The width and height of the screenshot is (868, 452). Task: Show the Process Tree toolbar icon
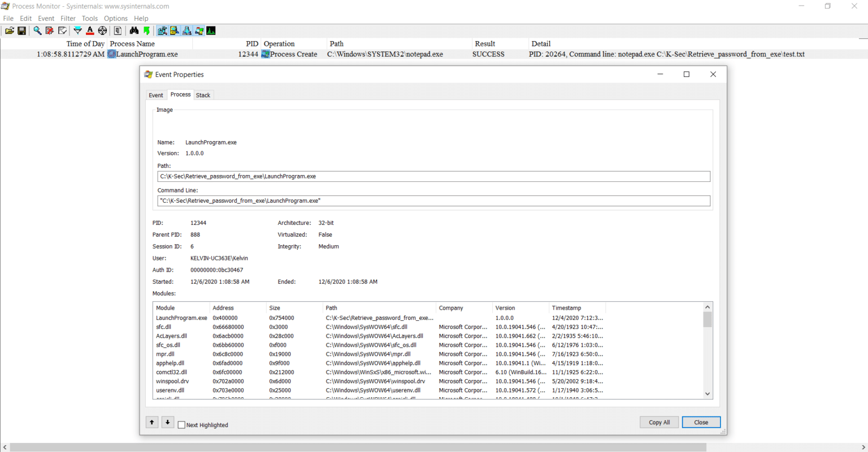[x=118, y=31]
